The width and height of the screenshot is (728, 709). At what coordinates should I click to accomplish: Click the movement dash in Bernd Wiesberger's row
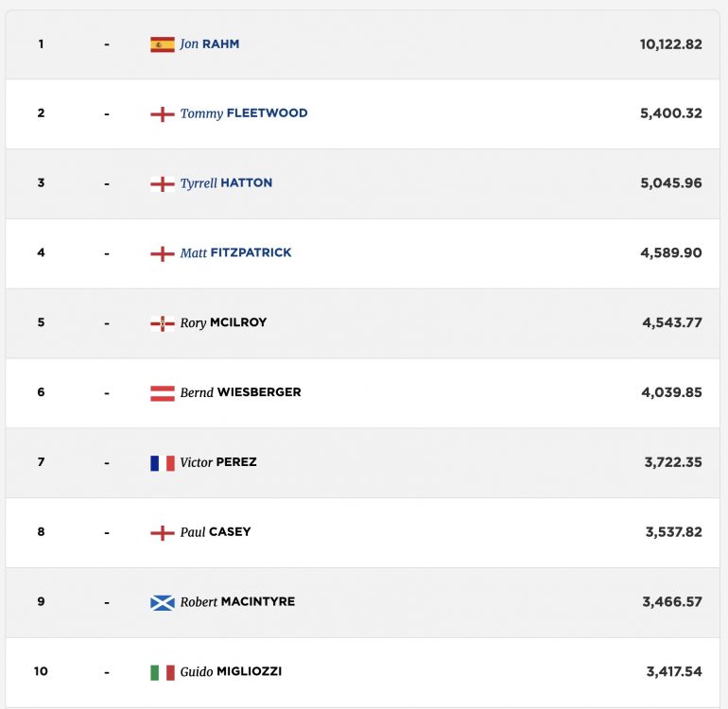(107, 393)
